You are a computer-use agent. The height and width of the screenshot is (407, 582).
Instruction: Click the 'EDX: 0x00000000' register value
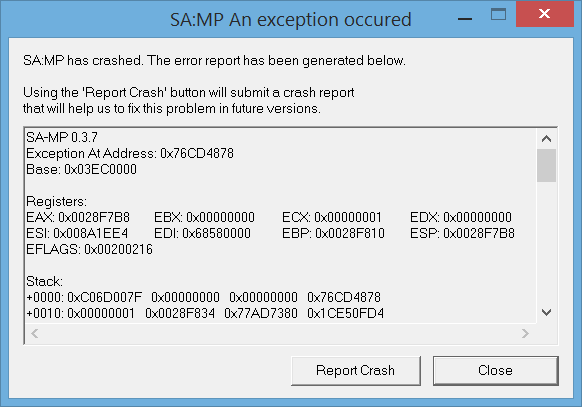pyautogui.click(x=461, y=217)
